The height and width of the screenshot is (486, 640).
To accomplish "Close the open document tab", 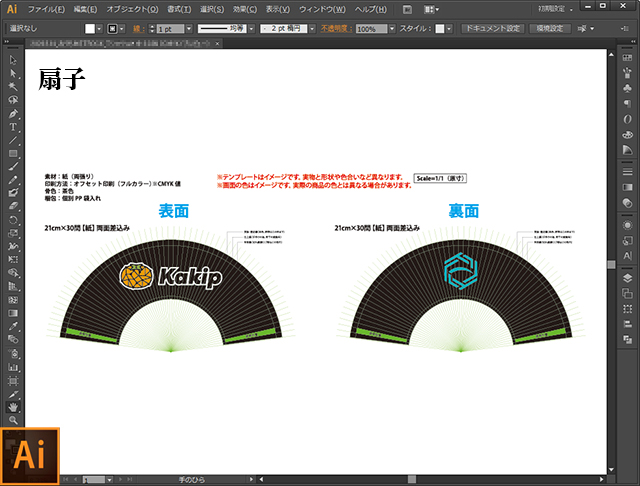I will [217, 43].
